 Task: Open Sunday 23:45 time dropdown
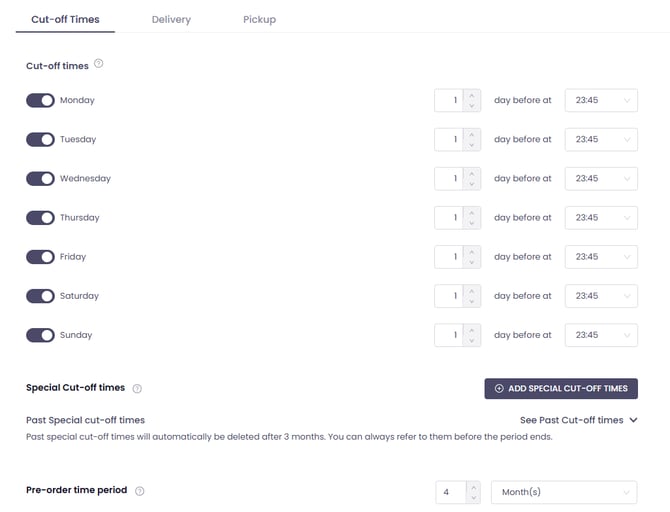point(601,335)
